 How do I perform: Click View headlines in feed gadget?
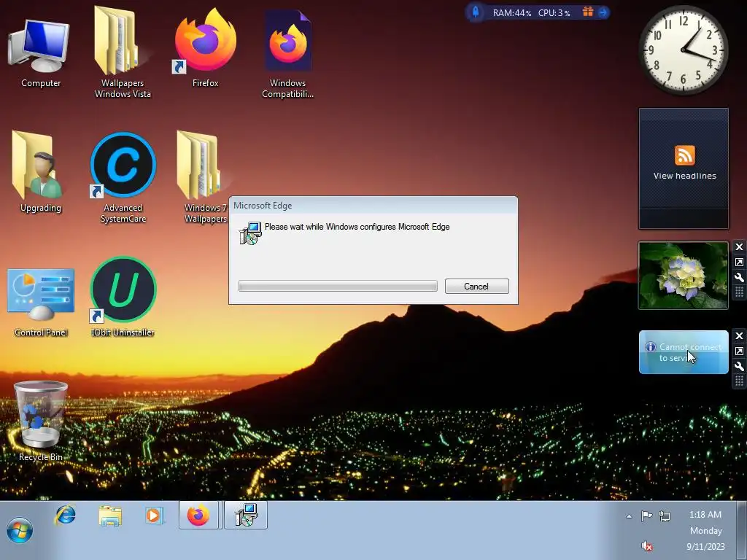coord(684,176)
